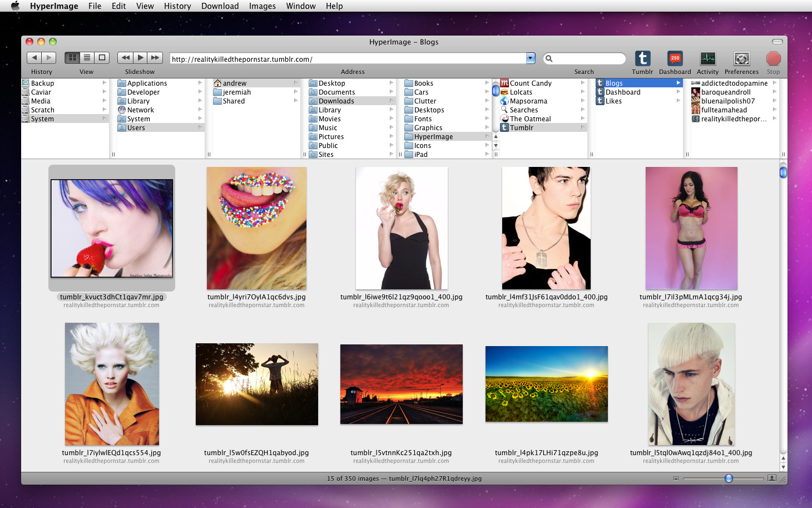The height and width of the screenshot is (508, 812).
Task: Open the Preferences toolbar icon
Action: tap(741, 58)
